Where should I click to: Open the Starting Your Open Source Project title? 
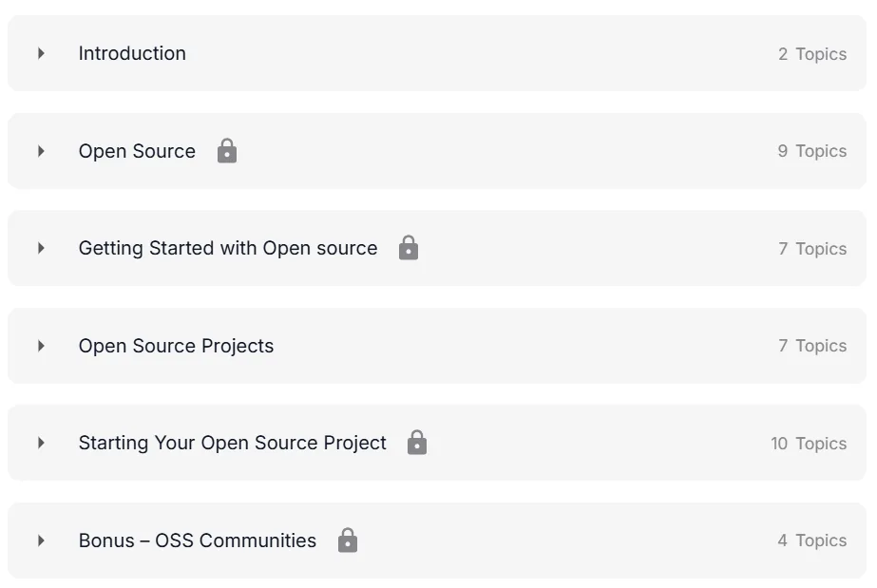(232, 443)
